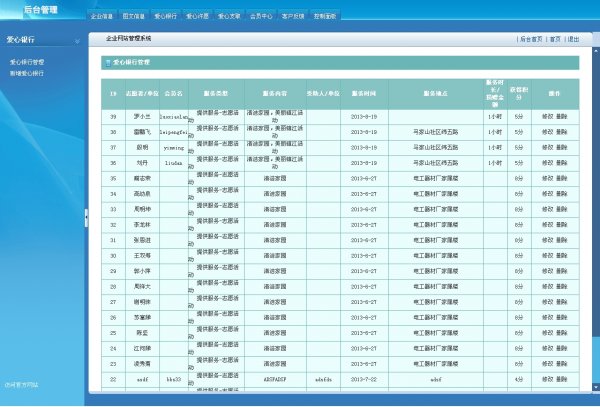
Task: Click the 企业网站管理系统 title text
Action: [129, 39]
